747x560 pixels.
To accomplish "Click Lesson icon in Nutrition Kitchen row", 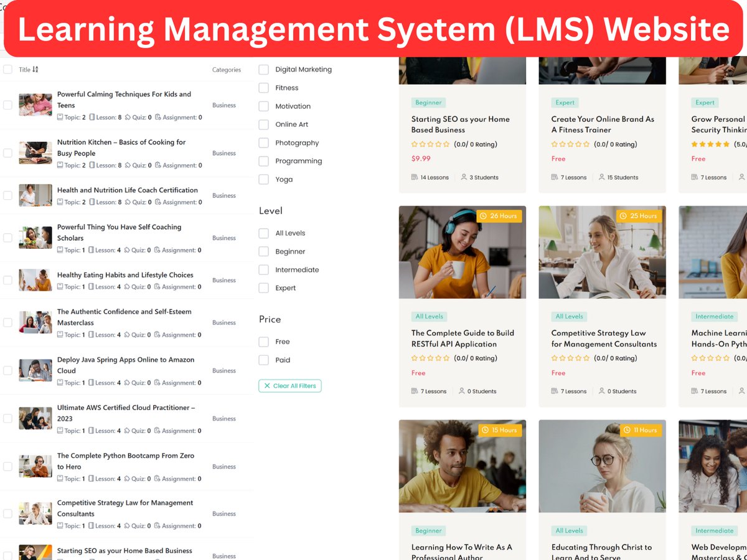I will coord(92,165).
